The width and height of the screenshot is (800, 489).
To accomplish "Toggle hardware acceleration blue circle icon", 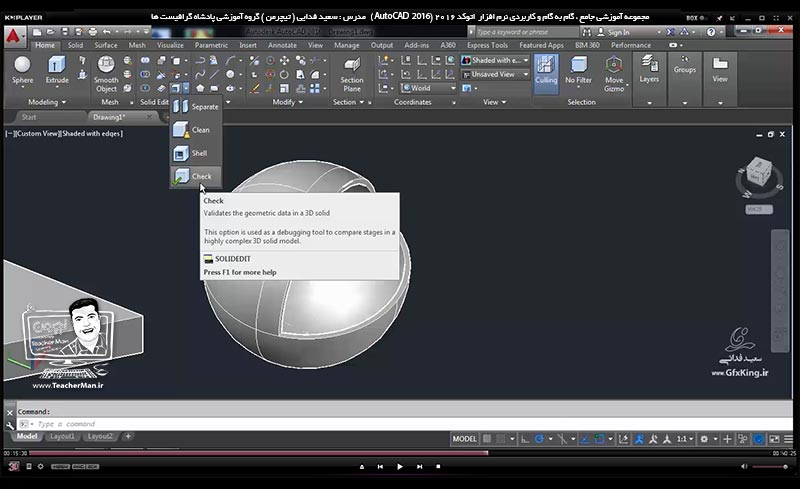I will (759, 439).
